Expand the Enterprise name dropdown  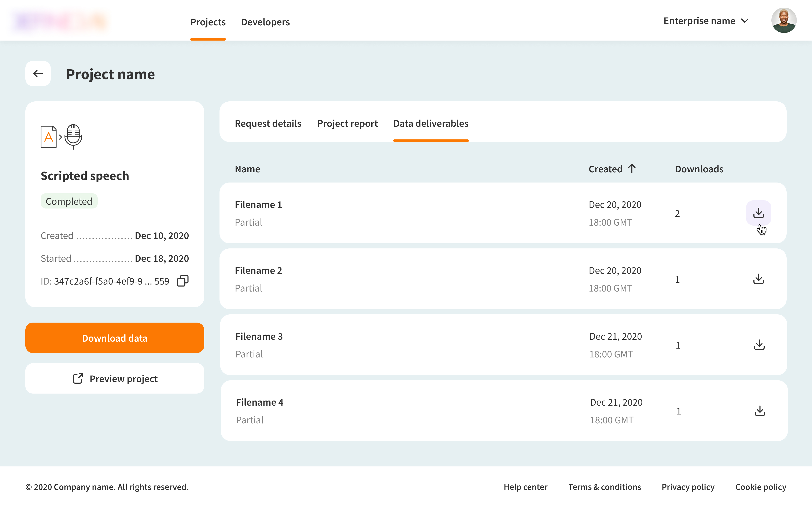pos(706,21)
